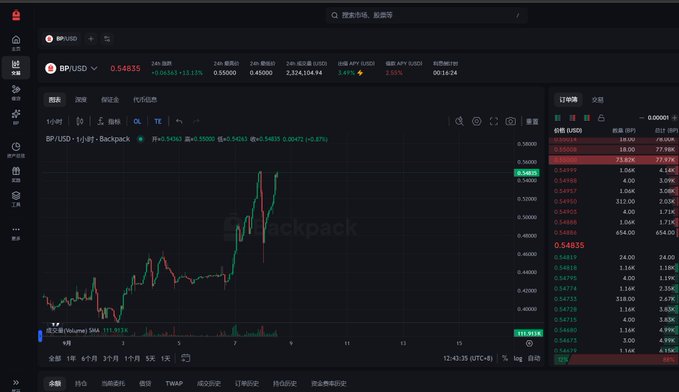Image resolution: width=679 pixels, height=392 pixels.
Task: Undo the last chart action
Action: tap(179, 121)
